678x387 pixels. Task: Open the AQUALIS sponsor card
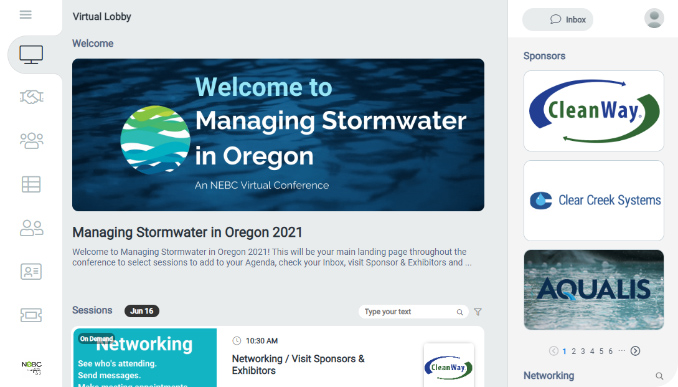tap(594, 290)
